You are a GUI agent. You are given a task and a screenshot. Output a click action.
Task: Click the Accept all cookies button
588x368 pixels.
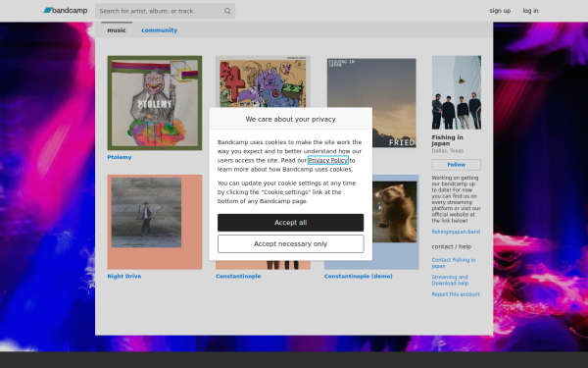point(291,223)
